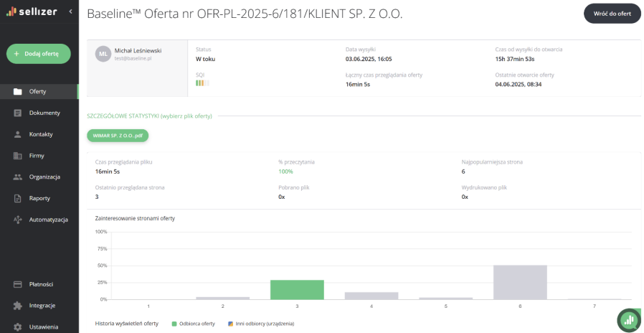This screenshot has height=333, width=644.
Task: Toggle Inni odbiorcy (urządzenia) legend series
Action: (261, 324)
